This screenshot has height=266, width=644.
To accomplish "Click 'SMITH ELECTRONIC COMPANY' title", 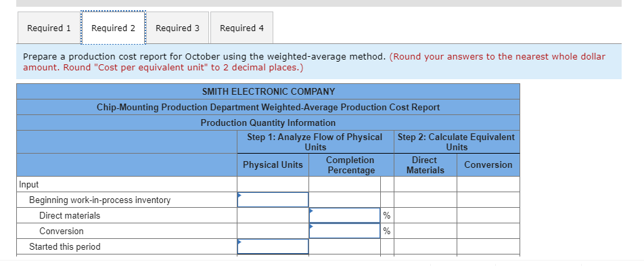I will [x=268, y=91].
